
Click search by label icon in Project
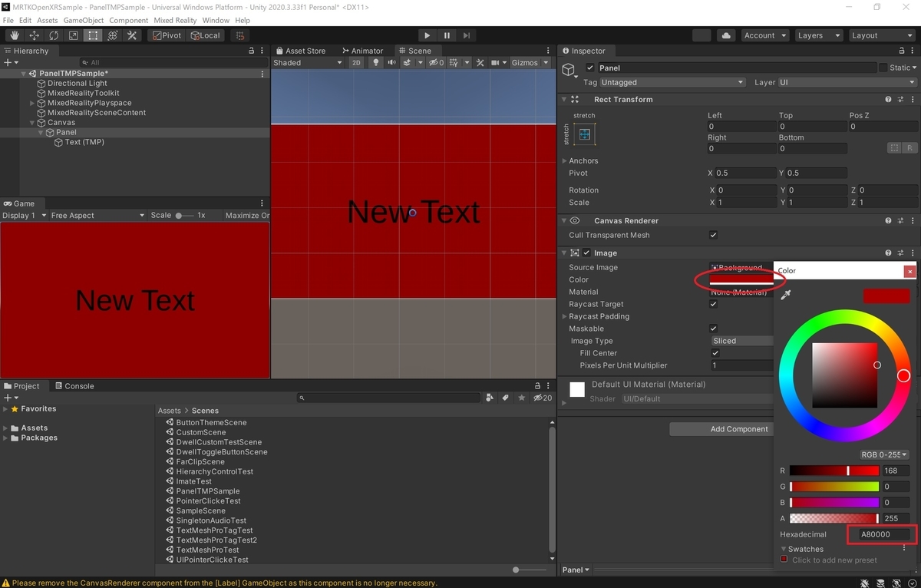pyautogui.click(x=505, y=398)
